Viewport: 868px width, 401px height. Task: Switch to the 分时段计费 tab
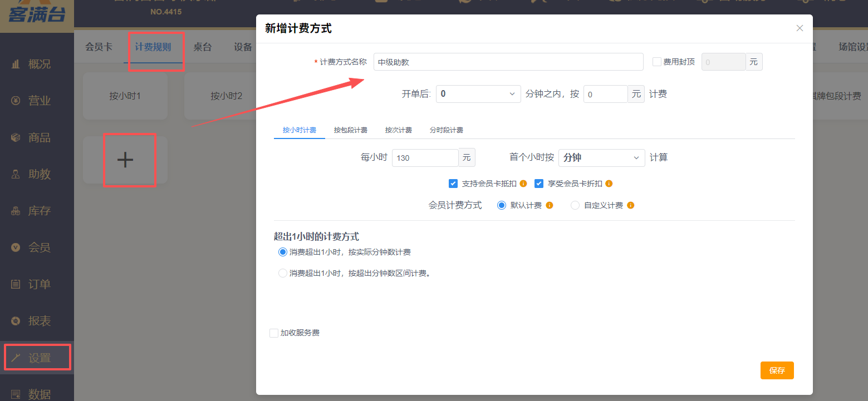[x=447, y=130]
